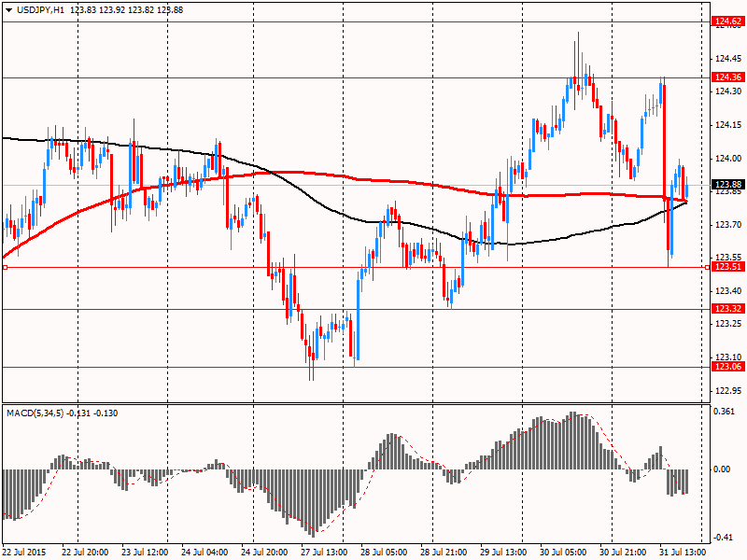Select the 31 Jul 13:00 time label

[683, 553]
